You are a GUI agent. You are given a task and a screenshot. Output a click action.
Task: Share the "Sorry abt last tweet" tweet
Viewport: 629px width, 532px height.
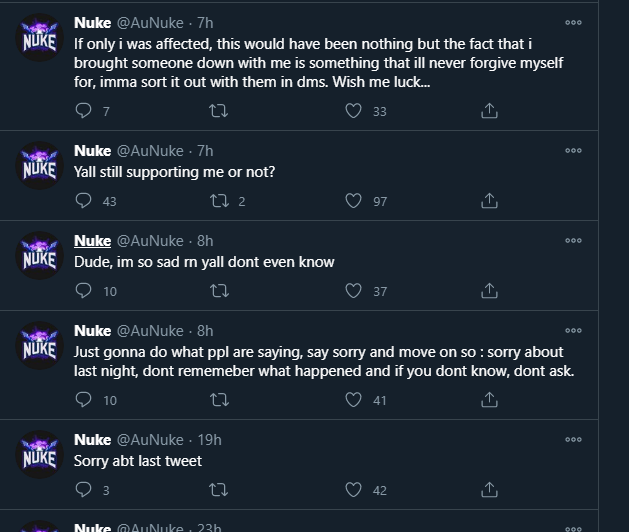(490, 490)
